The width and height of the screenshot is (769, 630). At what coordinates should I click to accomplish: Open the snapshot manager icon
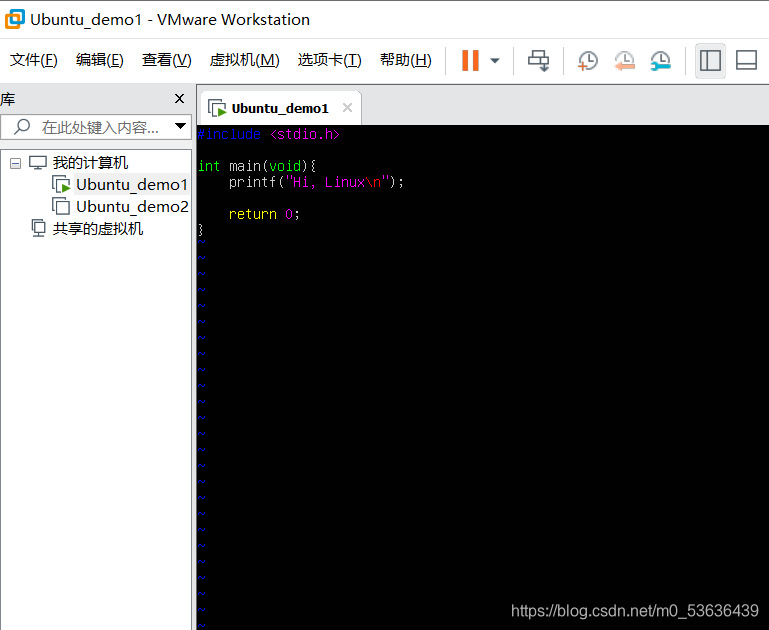[661, 61]
